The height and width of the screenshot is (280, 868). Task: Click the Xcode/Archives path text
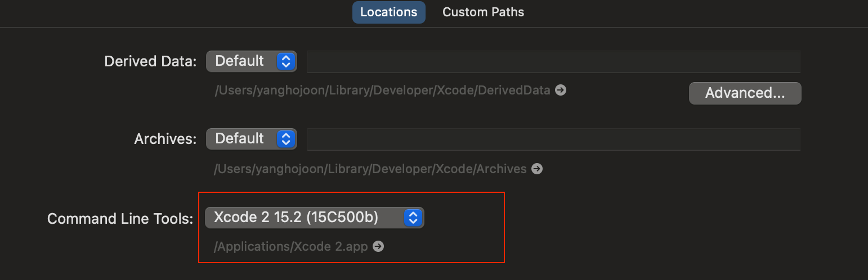point(370,169)
